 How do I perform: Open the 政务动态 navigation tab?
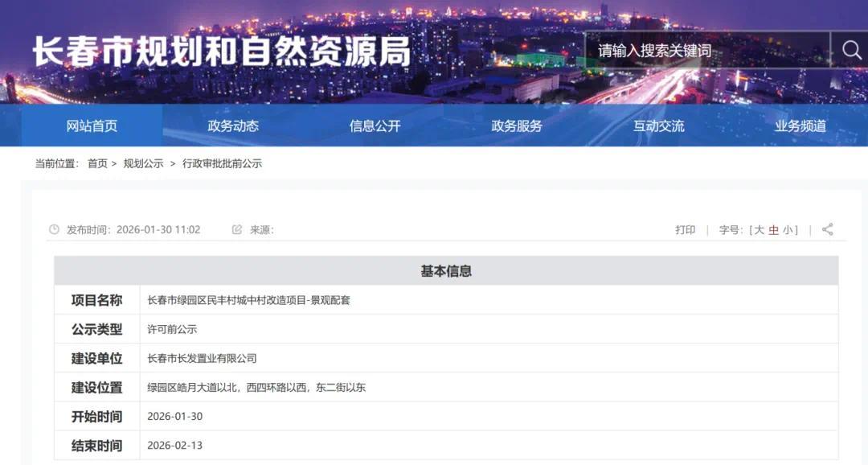pos(233,126)
